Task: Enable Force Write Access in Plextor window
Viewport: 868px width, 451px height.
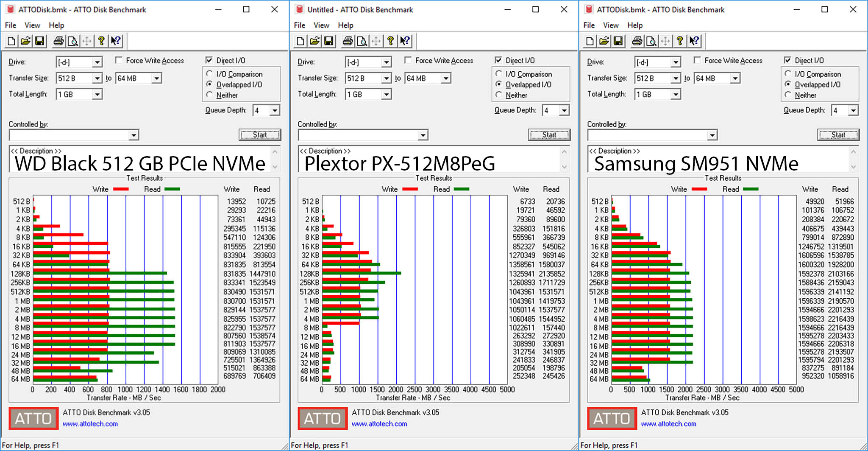Action: (x=408, y=60)
